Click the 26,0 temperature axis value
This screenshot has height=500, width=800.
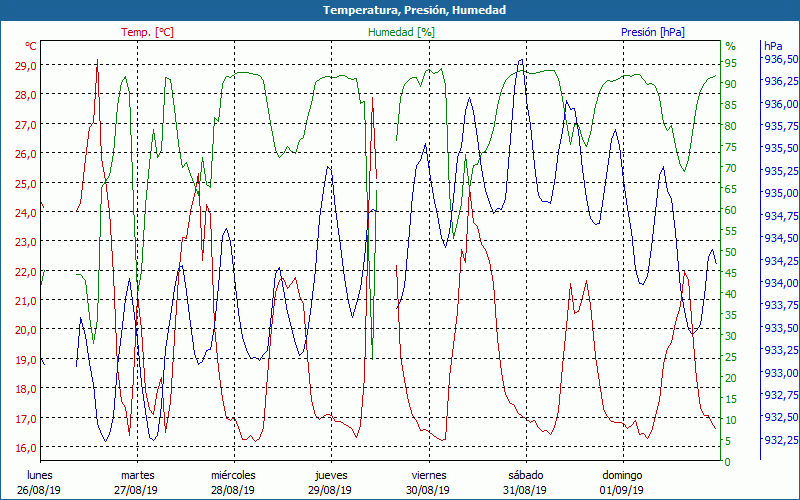click(26, 153)
